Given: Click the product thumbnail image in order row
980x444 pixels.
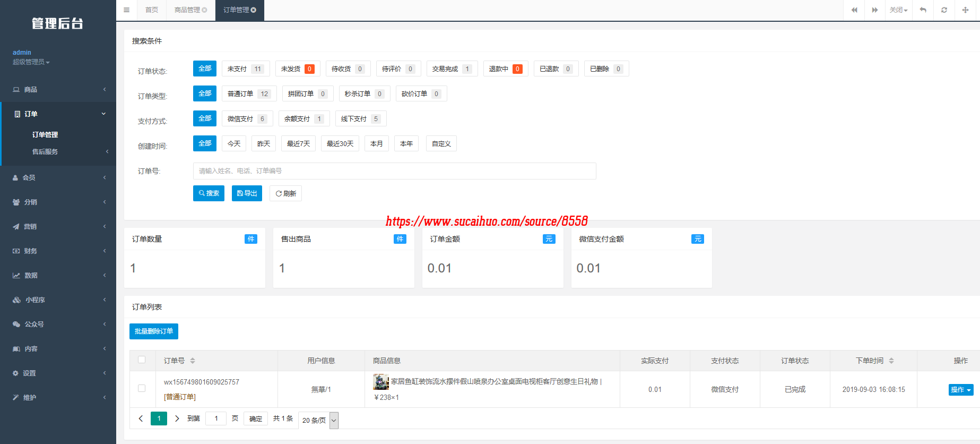Looking at the screenshot, I should click(x=381, y=381).
